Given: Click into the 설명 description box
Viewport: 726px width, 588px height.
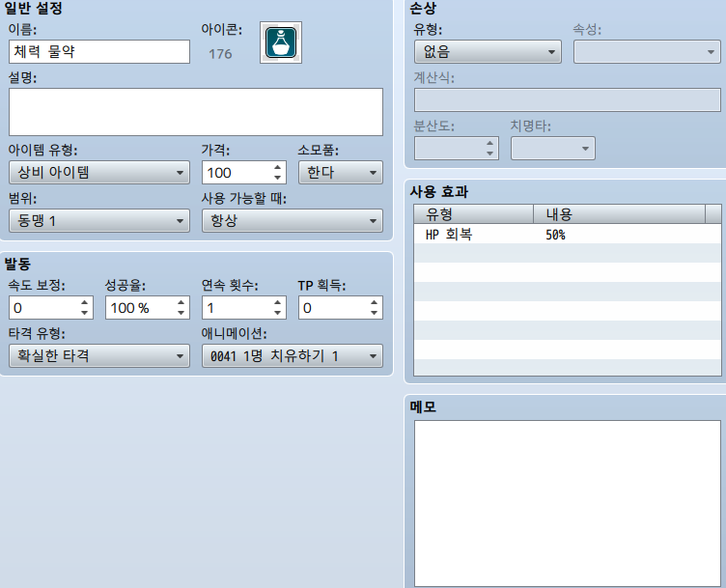Looking at the screenshot, I should pyautogui.click(x=196, y=112).
